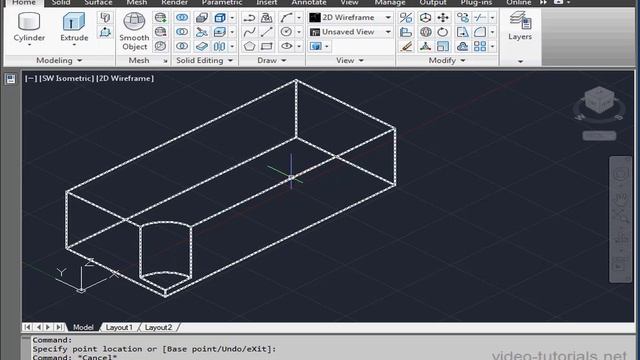Activate the Extrude tool

pyautogui.click(x=74, y=27)
